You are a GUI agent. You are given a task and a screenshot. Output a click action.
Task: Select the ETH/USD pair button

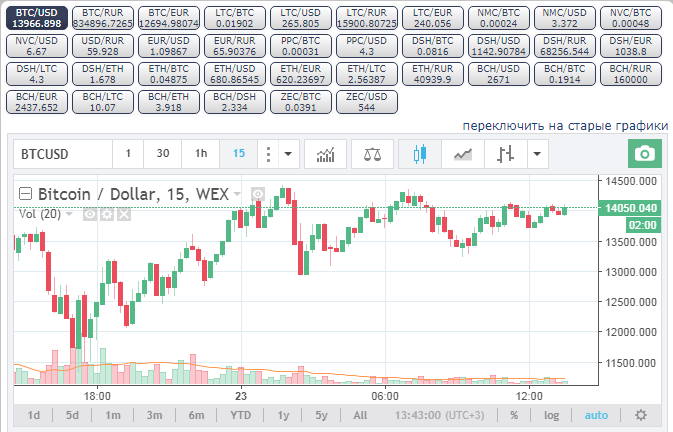(x=235, y=74)
